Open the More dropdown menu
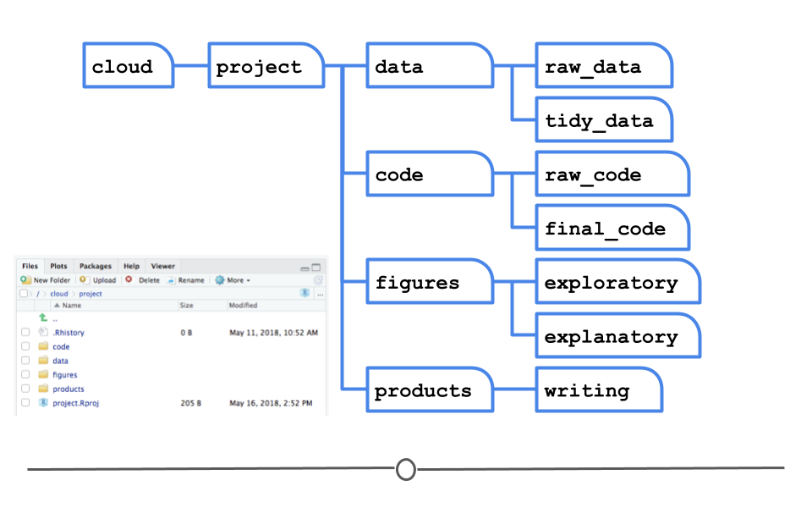Image resolution: width=812 pixels, height=508 pixels. point(233,280)
